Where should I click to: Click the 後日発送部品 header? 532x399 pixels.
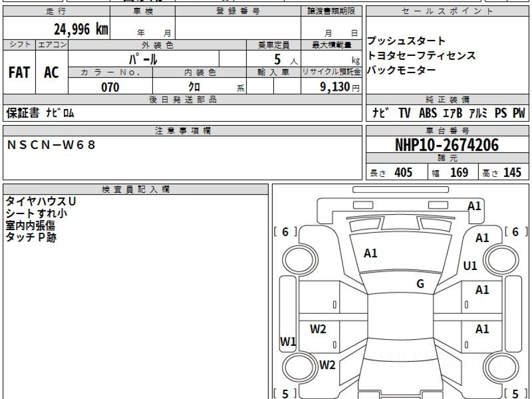(183, 100)
